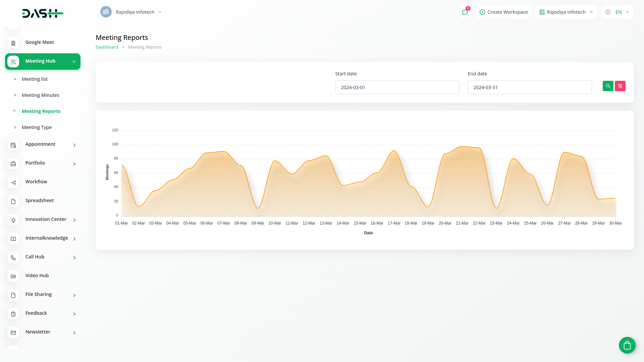Select Meeting Type menu item
This screenshot has width=644, height=362.
pyautogui.click(x=37, y=127)
